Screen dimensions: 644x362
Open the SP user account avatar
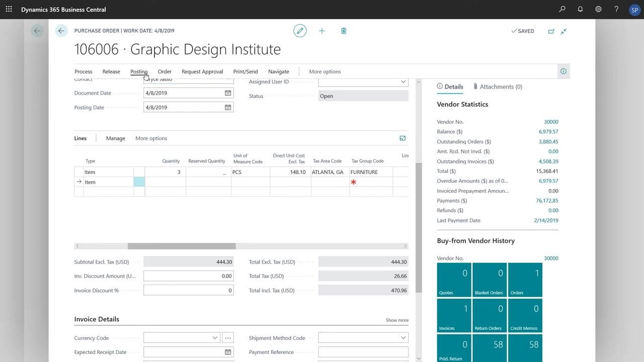pos(634,10)
